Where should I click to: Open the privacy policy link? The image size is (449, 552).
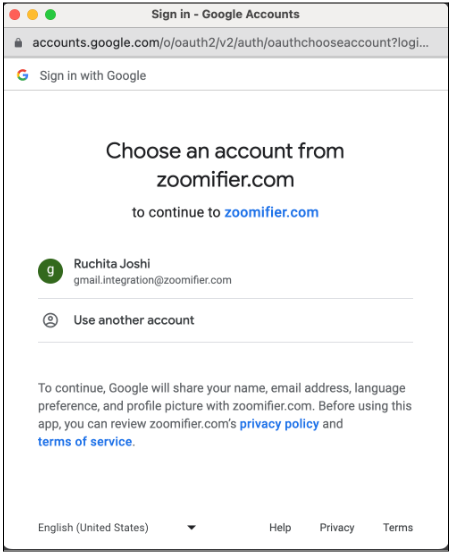[x=279, y=424]
